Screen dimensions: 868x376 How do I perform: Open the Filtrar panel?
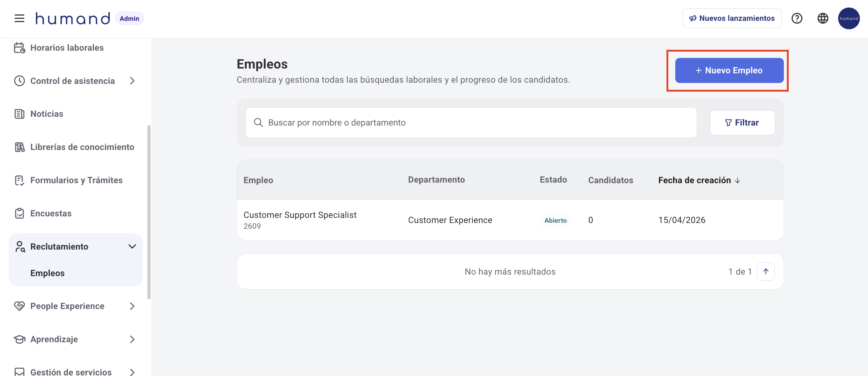(742, 123)
